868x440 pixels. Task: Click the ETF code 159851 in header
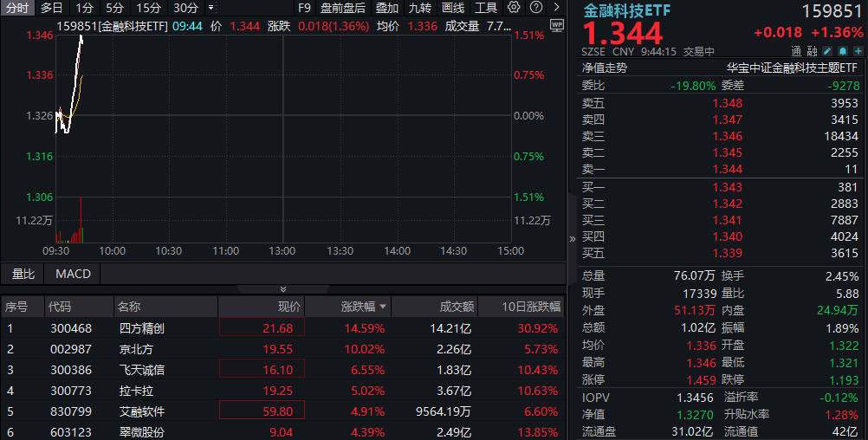tap(832, 11)
